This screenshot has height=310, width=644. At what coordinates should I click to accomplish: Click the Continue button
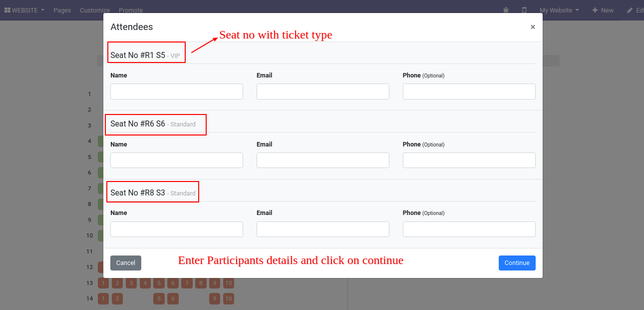[517, 263]
